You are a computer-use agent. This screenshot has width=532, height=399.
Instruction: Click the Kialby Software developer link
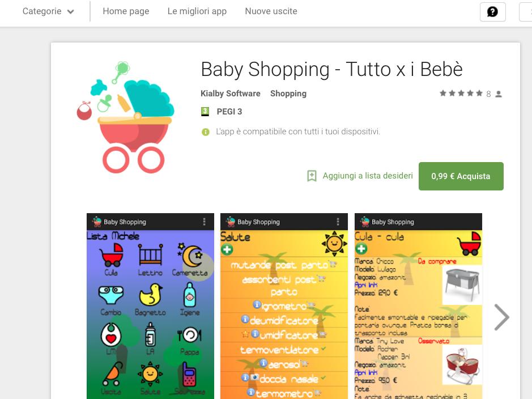click(231, 94)
